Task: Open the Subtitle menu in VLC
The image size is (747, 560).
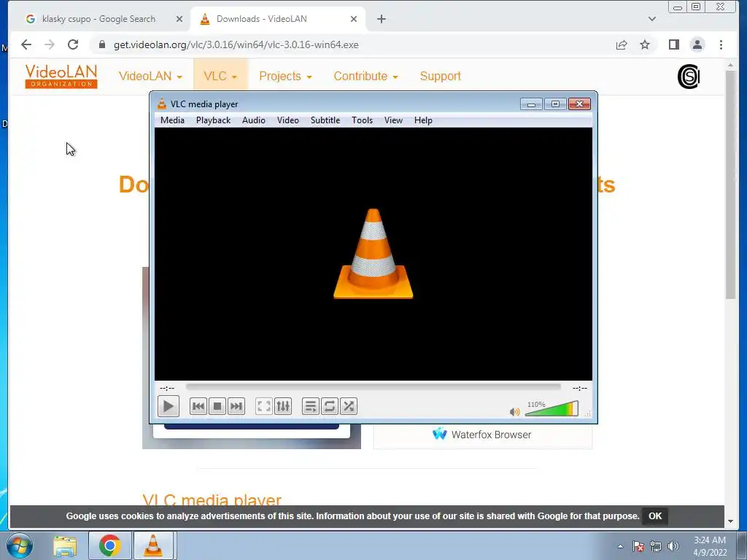Action: click(325, 120)
